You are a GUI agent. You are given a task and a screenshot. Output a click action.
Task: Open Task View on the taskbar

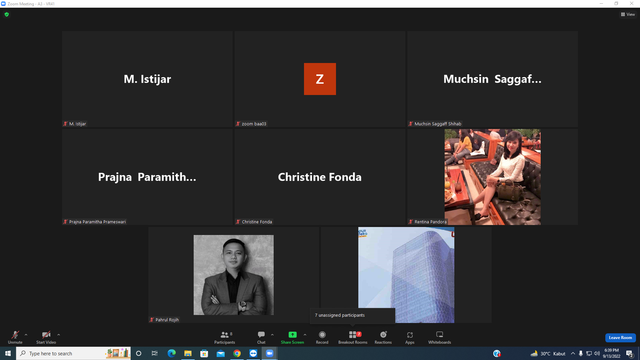[x=155, y=353]
